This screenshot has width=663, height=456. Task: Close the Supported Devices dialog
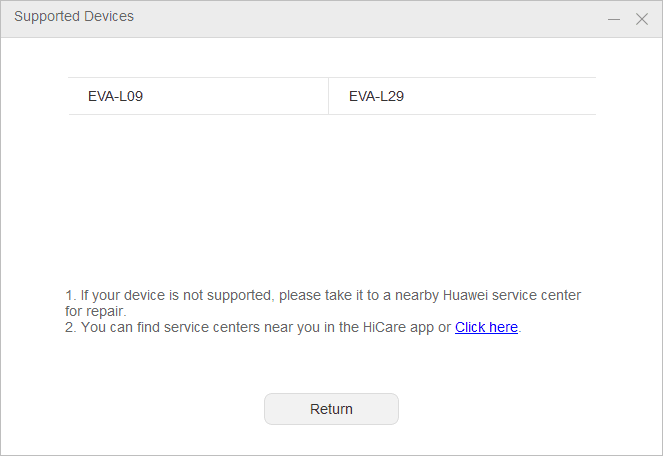click(642, 19)
